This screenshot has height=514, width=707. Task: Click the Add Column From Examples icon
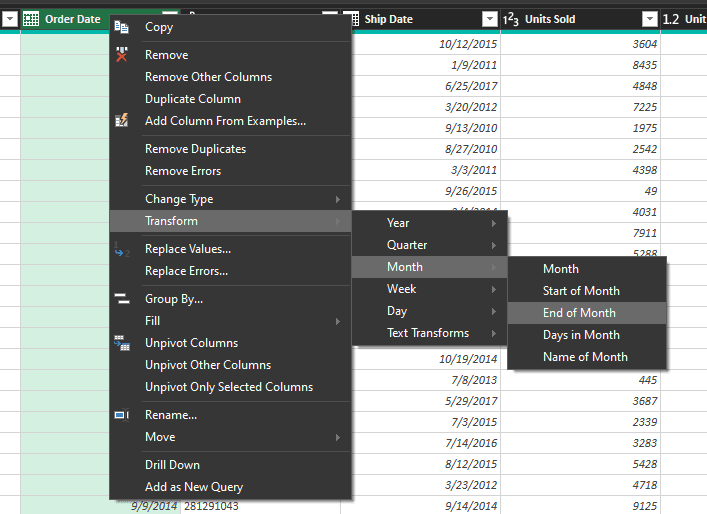point(122,120)
